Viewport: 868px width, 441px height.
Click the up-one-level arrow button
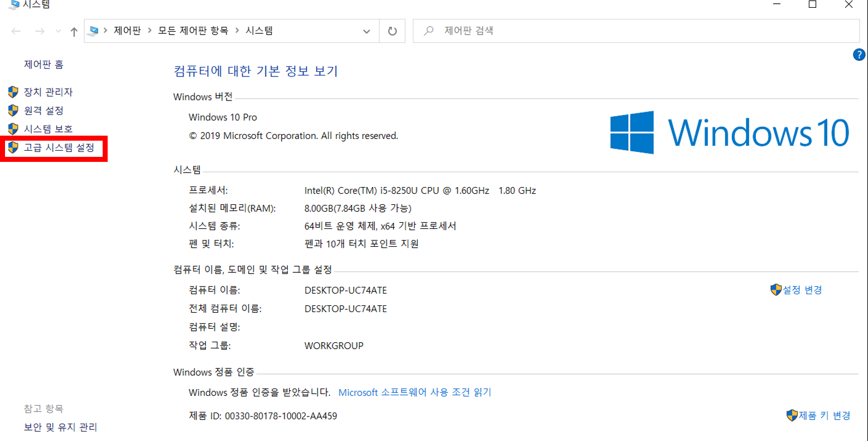74,32
